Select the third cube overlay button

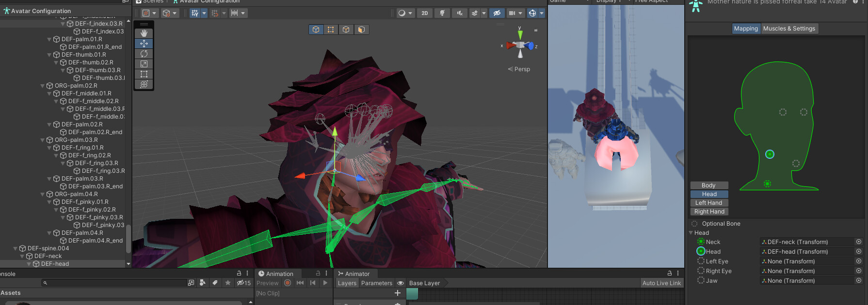(346, 30)
